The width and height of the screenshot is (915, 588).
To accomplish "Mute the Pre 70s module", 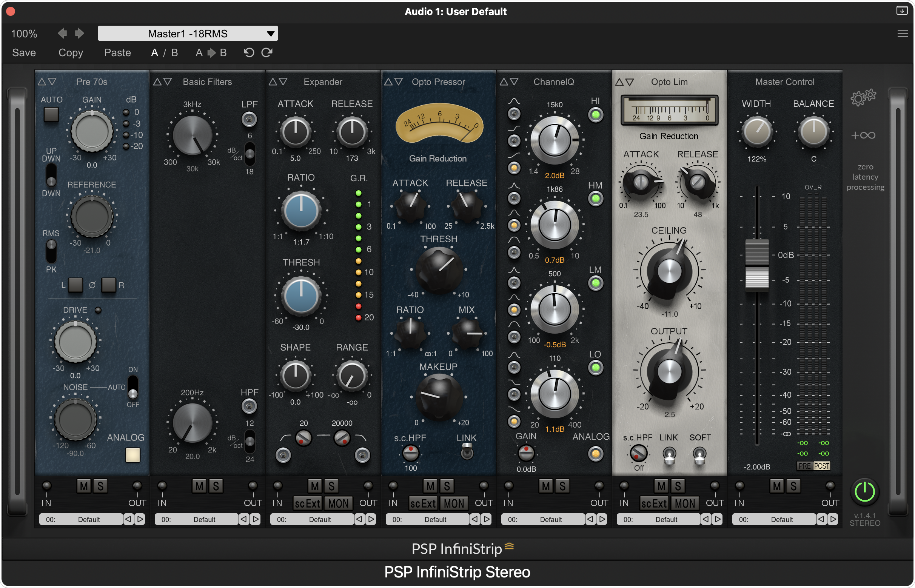I will click(x=84, y=486).
